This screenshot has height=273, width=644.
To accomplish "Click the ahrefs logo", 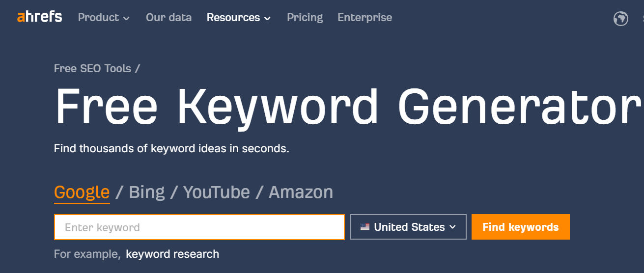I will point(40,17).
